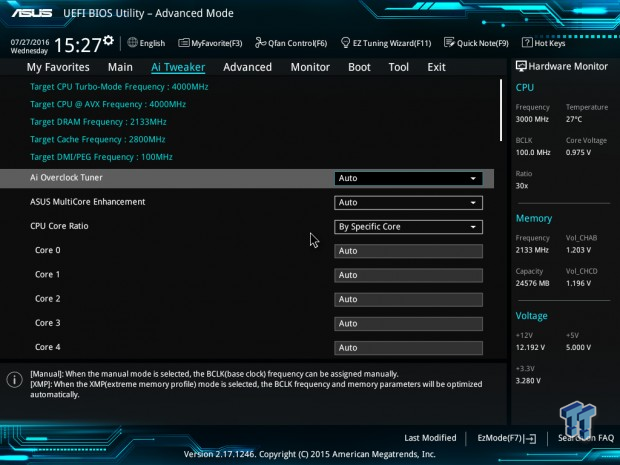Switch to EzMode(F7)
Image resolution: width=620 pixels, height=465 pixels.
click(507, 438)
